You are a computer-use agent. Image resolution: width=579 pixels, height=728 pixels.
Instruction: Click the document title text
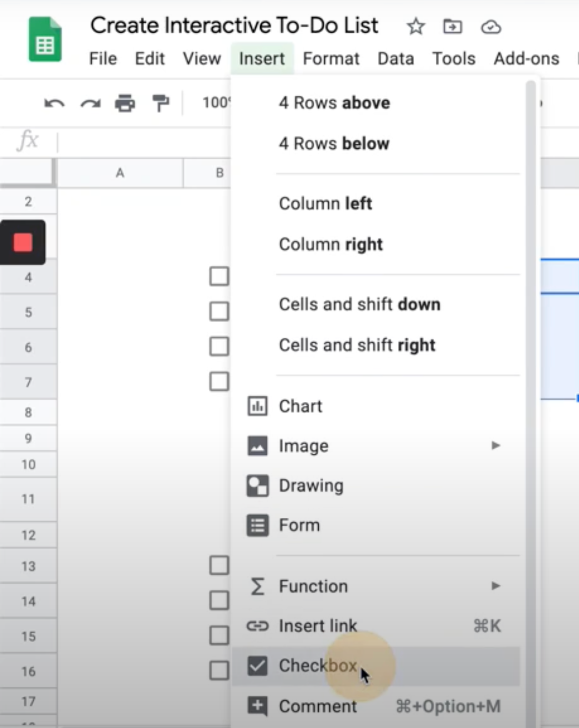click(234, 26)
